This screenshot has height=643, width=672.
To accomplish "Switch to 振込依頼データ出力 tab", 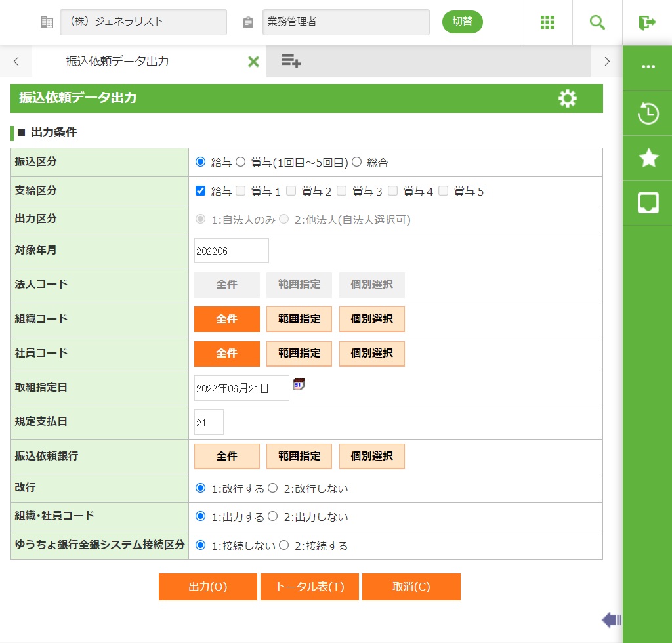I will pos(117,62).
